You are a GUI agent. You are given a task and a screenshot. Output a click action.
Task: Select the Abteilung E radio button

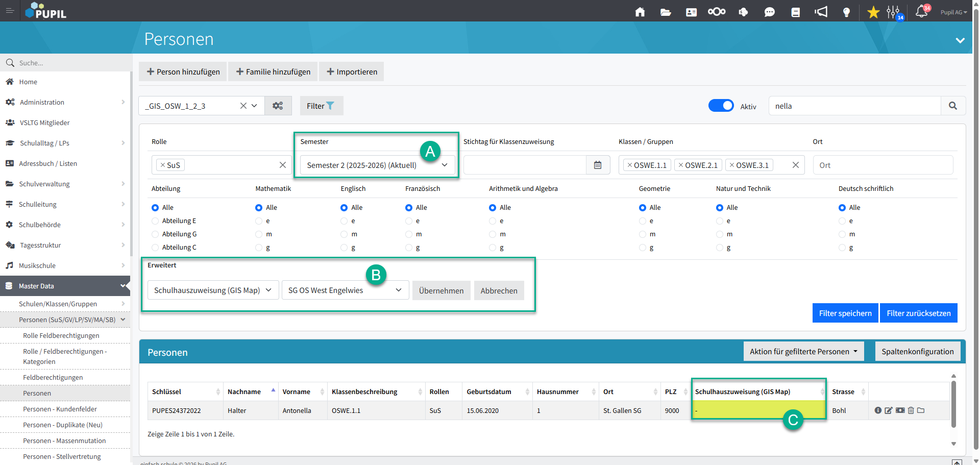(x=155, y=221)
